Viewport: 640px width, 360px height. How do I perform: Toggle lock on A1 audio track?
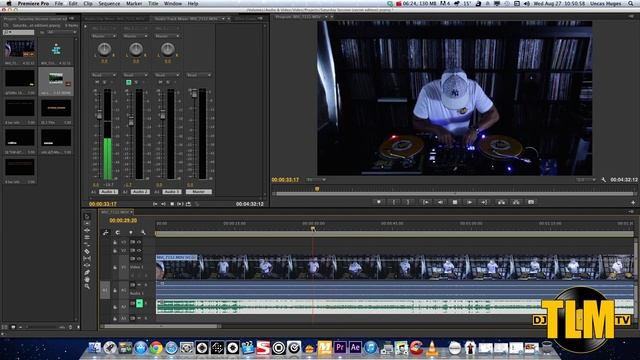point(115,290)
